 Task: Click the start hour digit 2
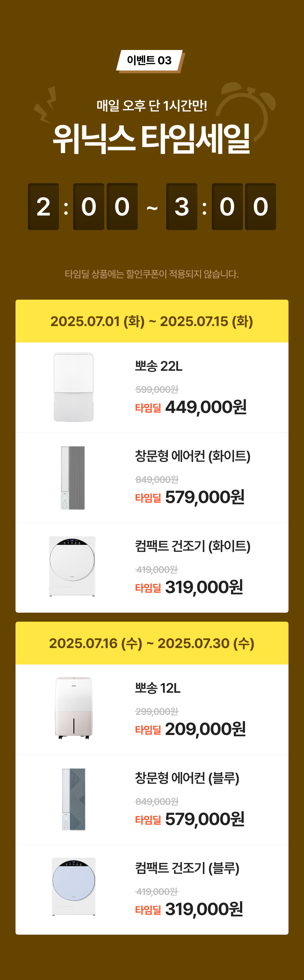(43, 206)
